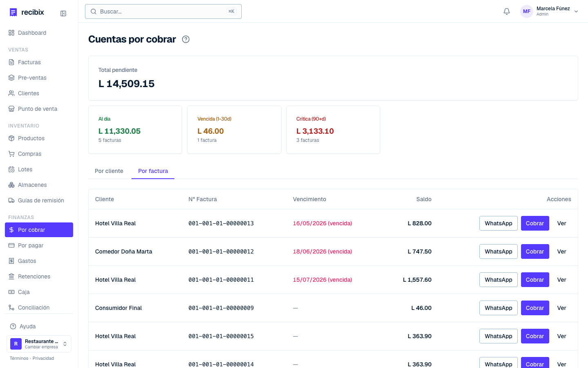The width and height of the screenshot is (588, 368).
Task: Click Ver for invoice 00000011
Action: pos(562,280)
